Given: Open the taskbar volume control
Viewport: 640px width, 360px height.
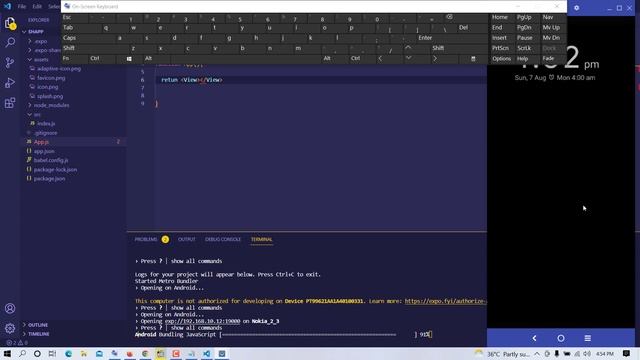Looking at the screenshot, I should click(587, 354).
